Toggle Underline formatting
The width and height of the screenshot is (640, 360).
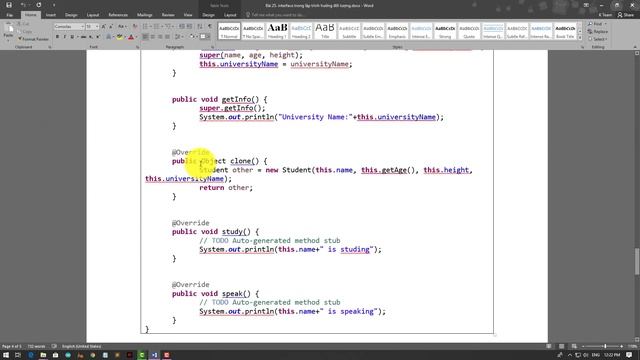point(73,37)
